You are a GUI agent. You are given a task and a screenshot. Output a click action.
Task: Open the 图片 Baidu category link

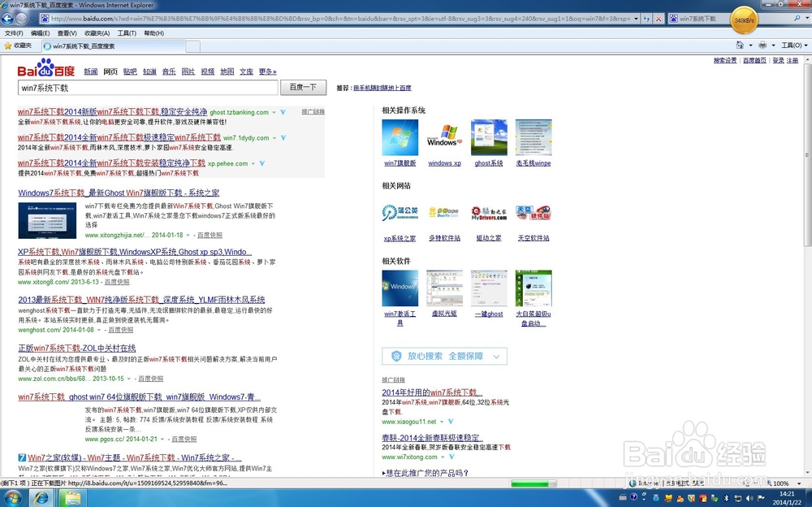[188, 71]
